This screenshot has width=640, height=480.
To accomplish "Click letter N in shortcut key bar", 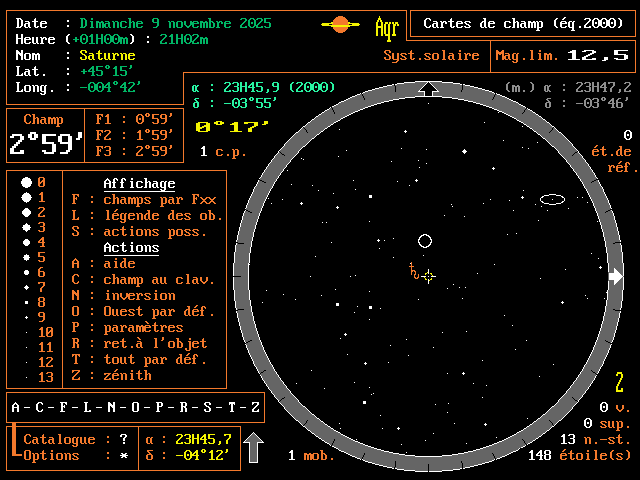I will 111,407.
